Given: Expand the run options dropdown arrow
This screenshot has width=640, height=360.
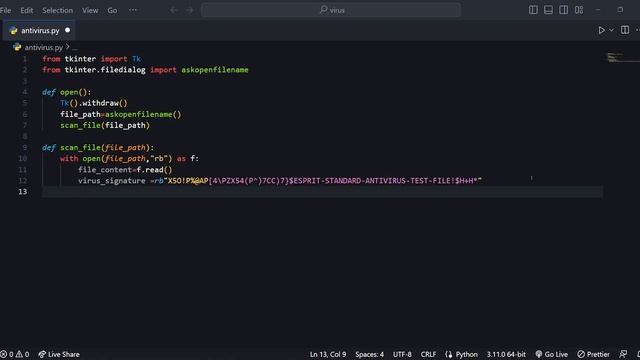Looking at the screenshot, I should tap(611, 30).
